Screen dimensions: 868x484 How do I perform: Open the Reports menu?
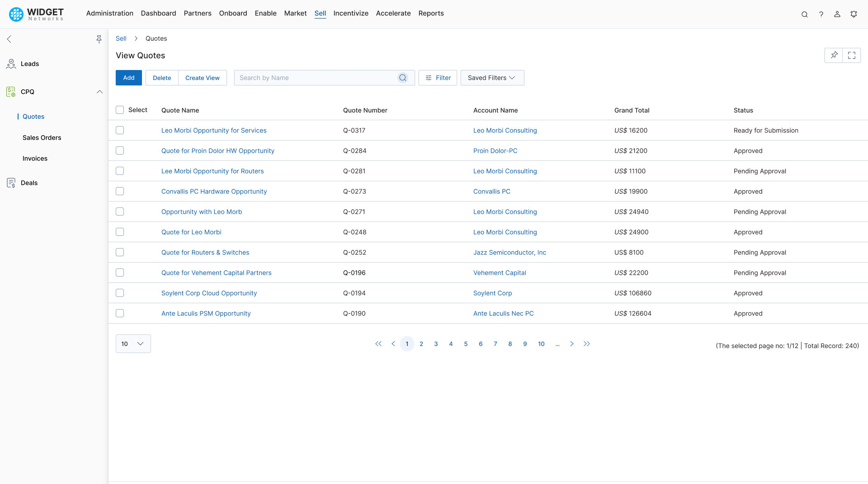click(431, 13)
